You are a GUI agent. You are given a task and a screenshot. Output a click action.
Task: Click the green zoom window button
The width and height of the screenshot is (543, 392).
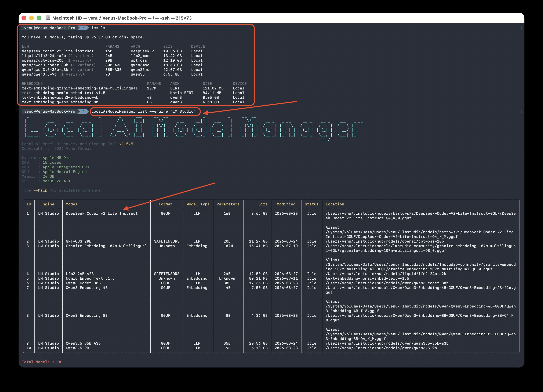(x=39, y=18)
